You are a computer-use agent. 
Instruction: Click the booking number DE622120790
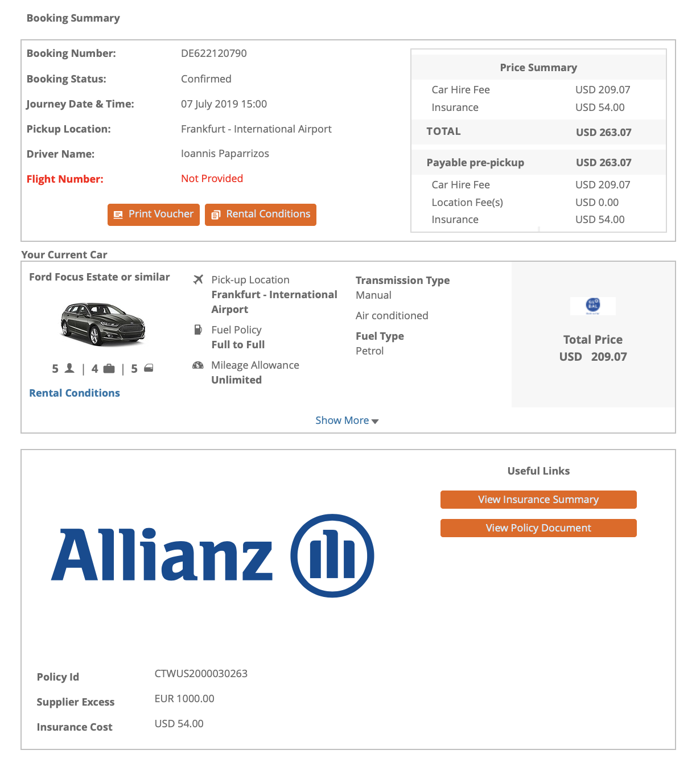click(213, 53)
